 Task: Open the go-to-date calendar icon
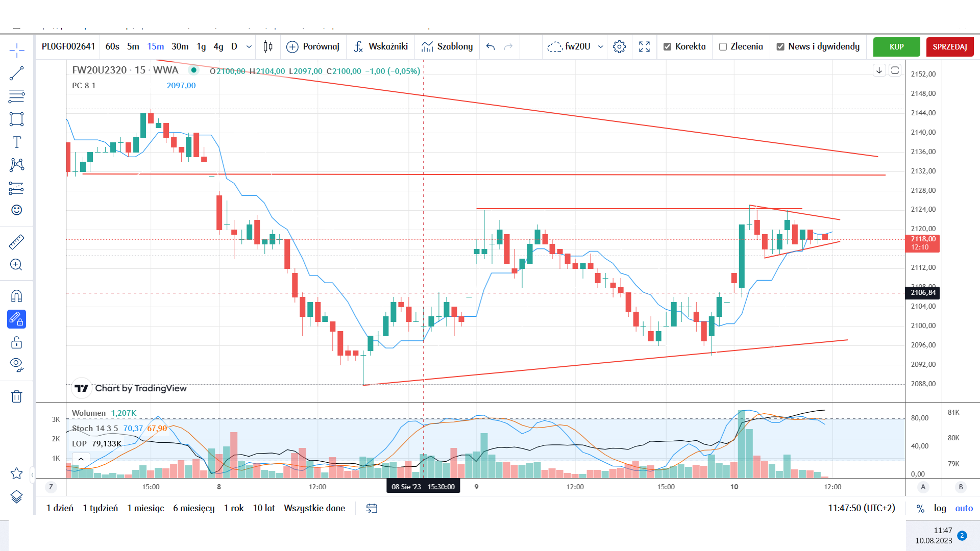tap(372, 508)
